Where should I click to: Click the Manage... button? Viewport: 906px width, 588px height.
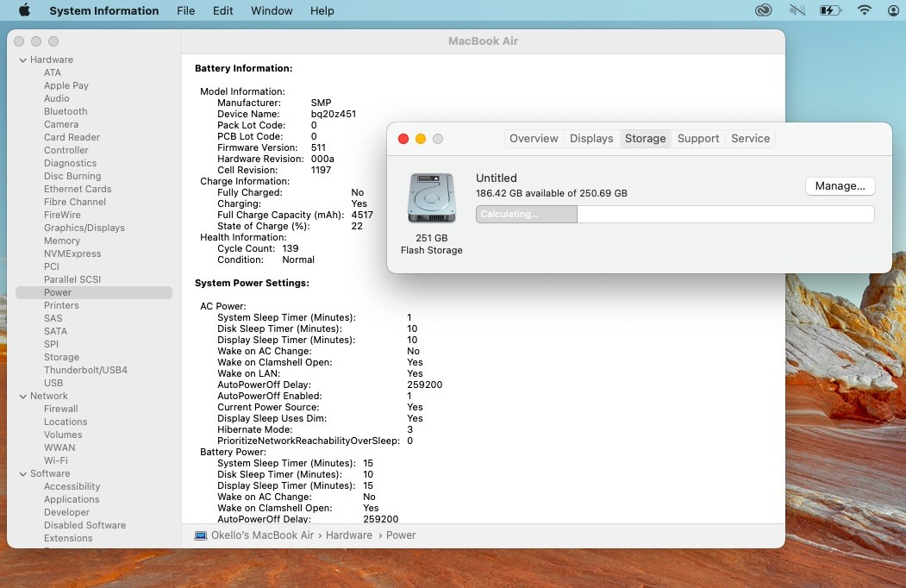point(840,186)
